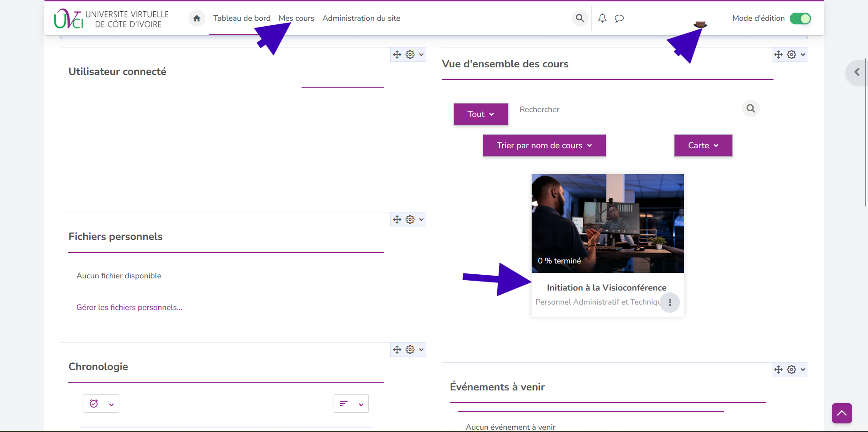Click Gérer les fichiers personnels link
Image resolution: width=868 pixels, height=432 pixels.
(x=129, y=307)
